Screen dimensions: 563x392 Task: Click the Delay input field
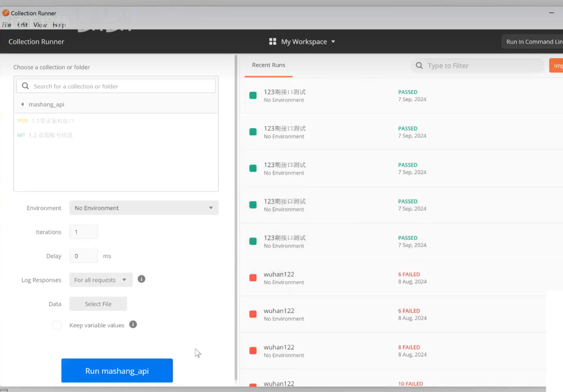pos(84,256)
